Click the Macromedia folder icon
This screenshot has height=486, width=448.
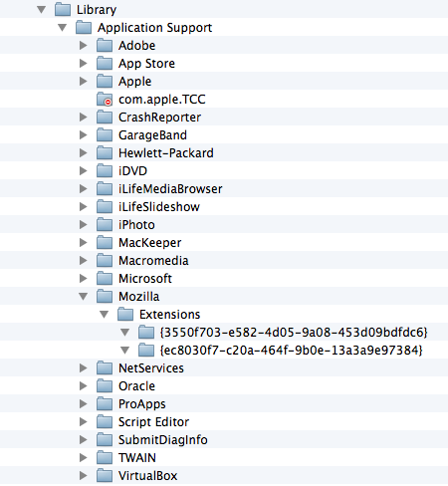(105, 260)
